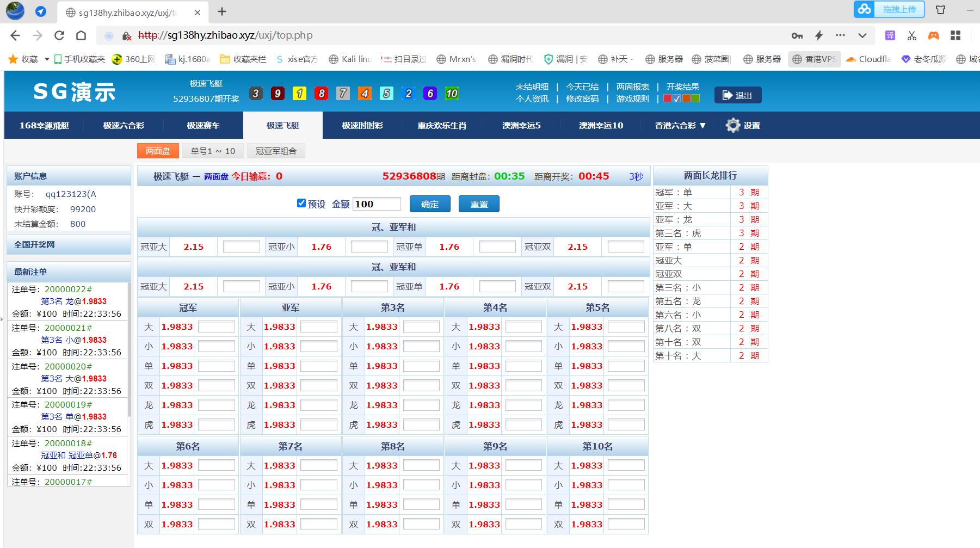Toggle the 预设 preset checkbox
Viewport: 980px width, 548px height.
pos(301,203)
